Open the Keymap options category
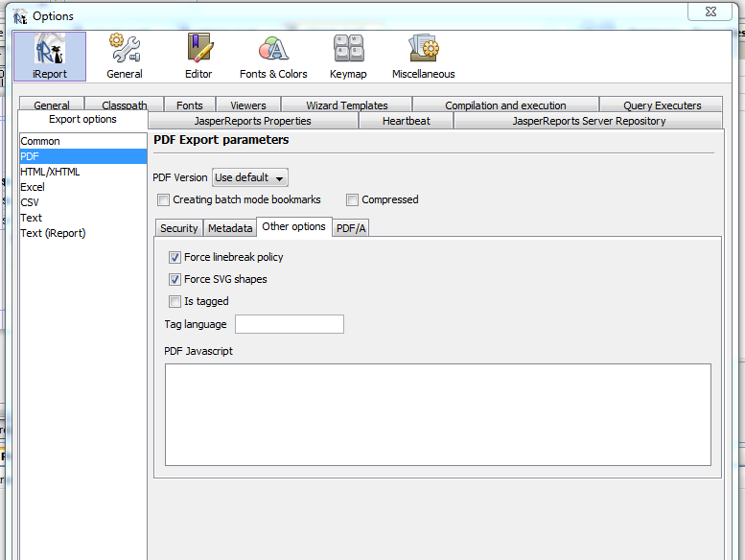Viewport: 745px width, 560px height. coord(348,57)
